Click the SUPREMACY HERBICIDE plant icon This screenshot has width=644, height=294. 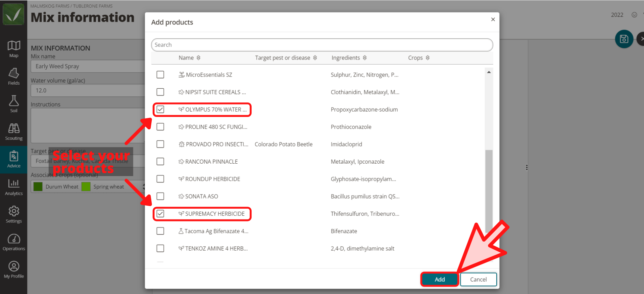tap(181, 214)
